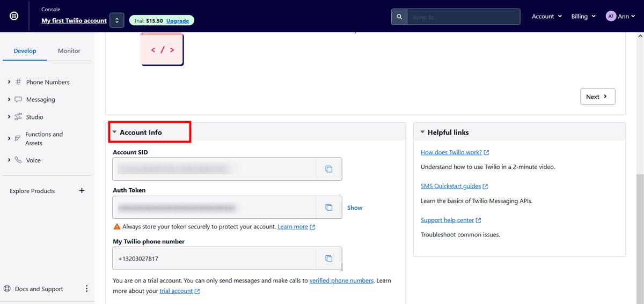This screenshot has width=644, height=304.
Task: Expand the Functions and Assets chevron
Action: [9, 138]
